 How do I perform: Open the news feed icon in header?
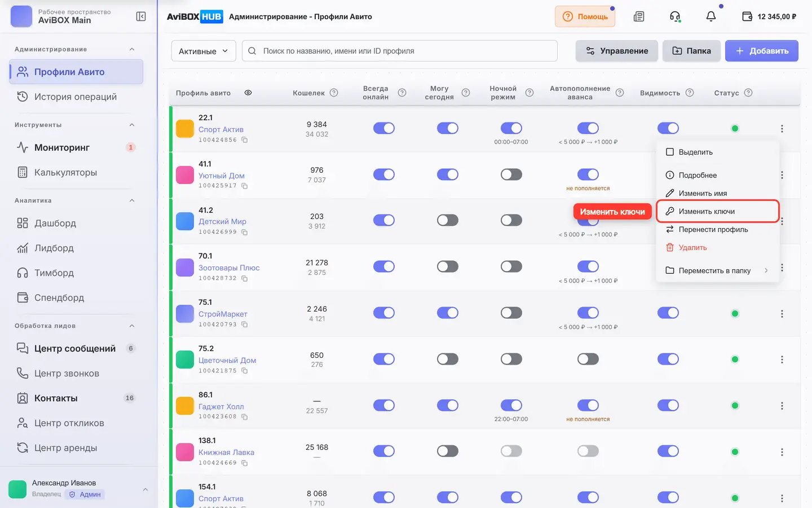pyautogui.click(x=639, y=16)
